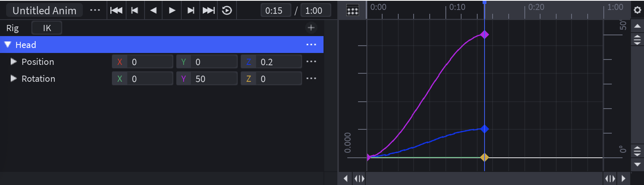Screen dimensions: 644x185
Task: Click the Rotation X value field
Action: (143, 78)
